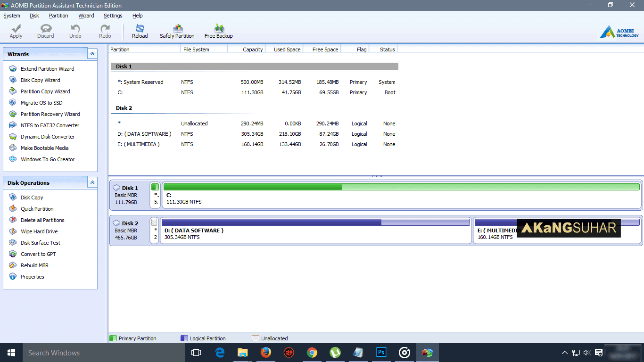Select Disk 2 Basic MBR block
This screenshot has width=644, height=362.
pyautogui.click(x=129, y=230)
